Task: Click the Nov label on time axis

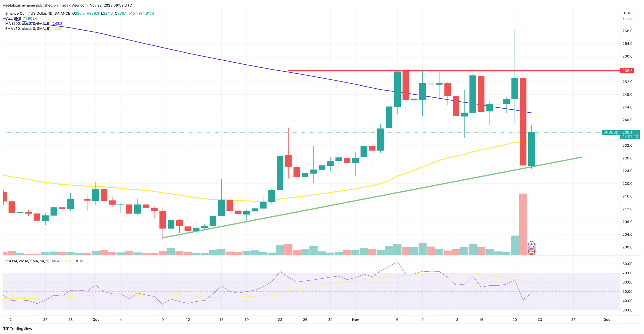Action: click(x=355, y=319)
